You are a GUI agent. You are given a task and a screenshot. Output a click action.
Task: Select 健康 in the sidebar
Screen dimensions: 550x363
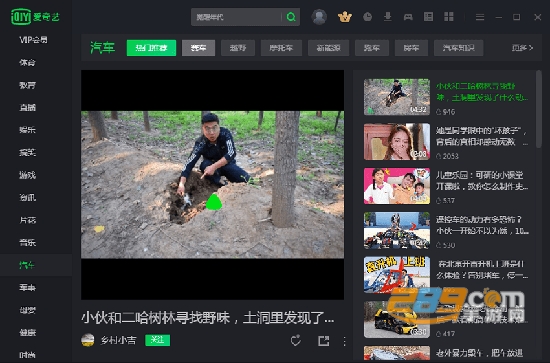pyautogui.click(x=27, y=332)
